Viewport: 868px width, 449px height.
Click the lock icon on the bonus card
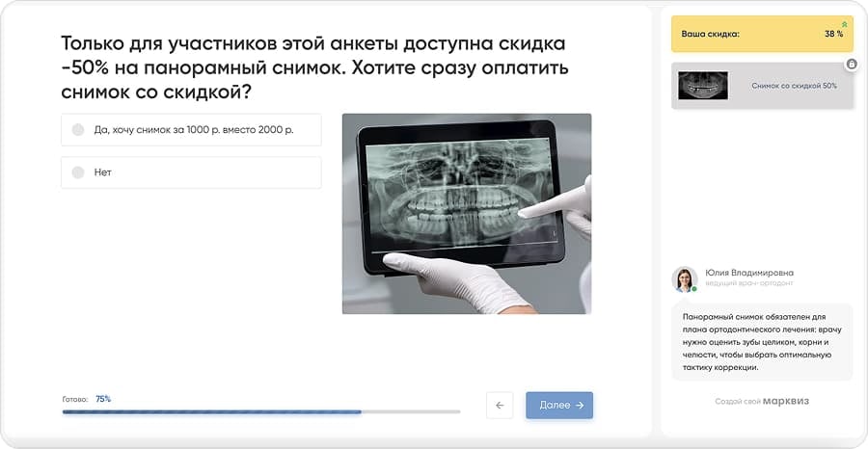click(x=852, y=65)
